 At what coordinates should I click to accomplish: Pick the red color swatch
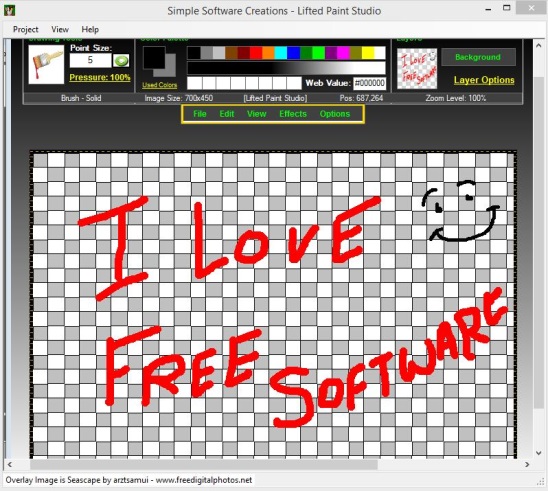pyautogui.click(x=256, y=53)
